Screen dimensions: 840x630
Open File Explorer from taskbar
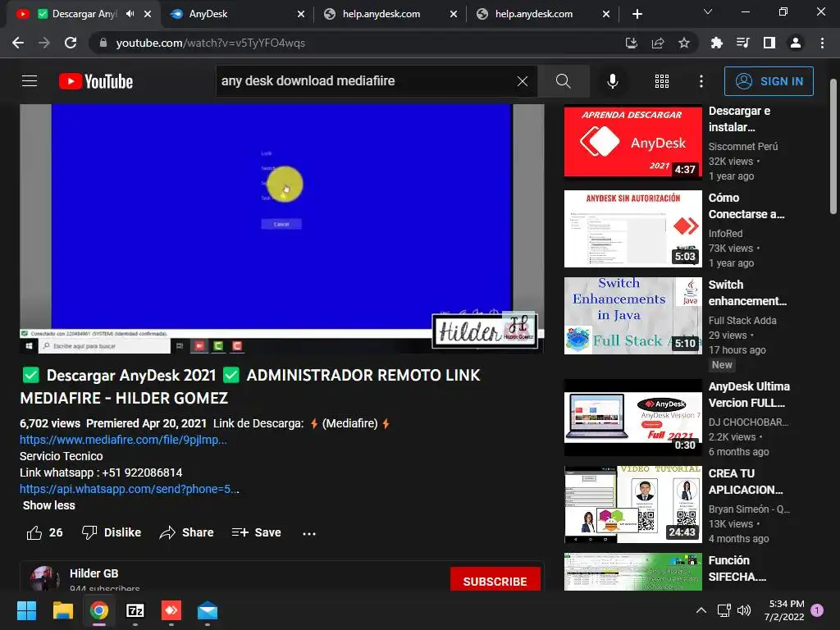(62, 610)
